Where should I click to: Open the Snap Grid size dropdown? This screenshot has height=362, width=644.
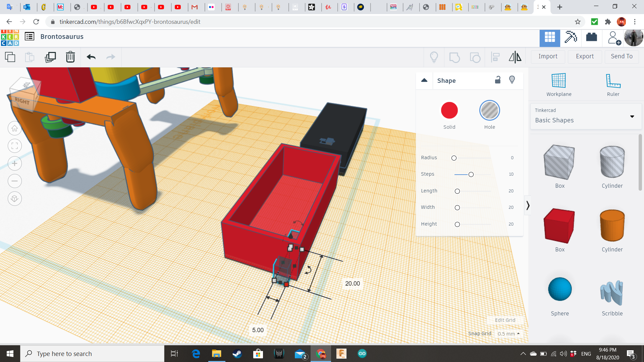508,334
